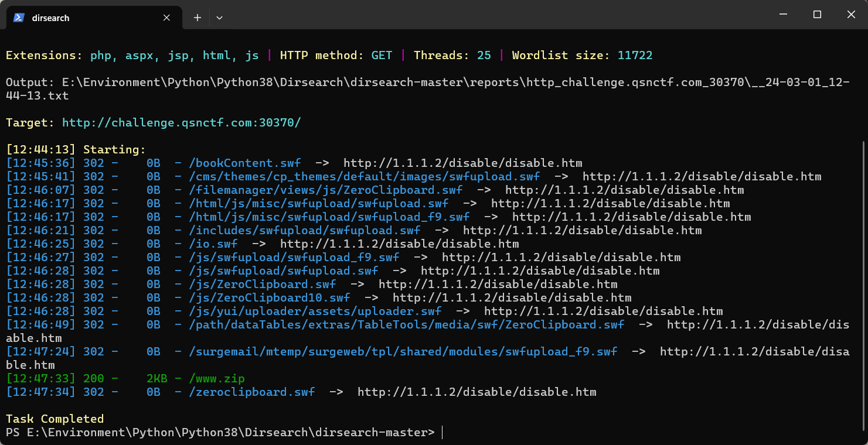Click redirect URL on the /io.swf line
This screenshot has height=445, width=868.
pyautogui.click(x=400, y=244)
